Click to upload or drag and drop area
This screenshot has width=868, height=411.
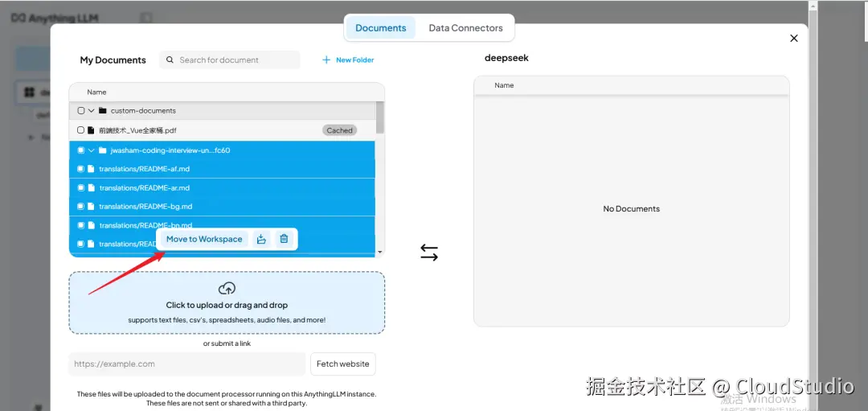pos(227,302)
